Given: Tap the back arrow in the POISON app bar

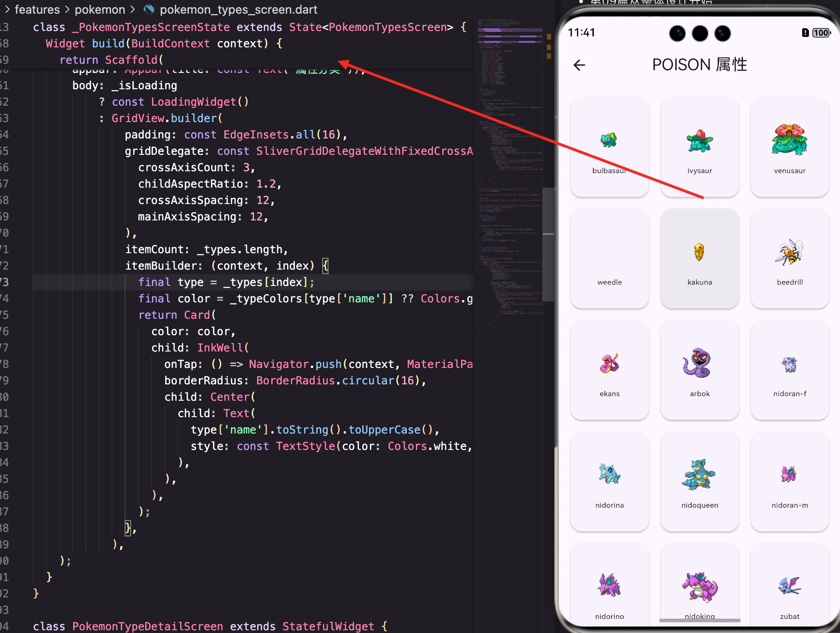Looking at the screenshot, I should 579,65.
